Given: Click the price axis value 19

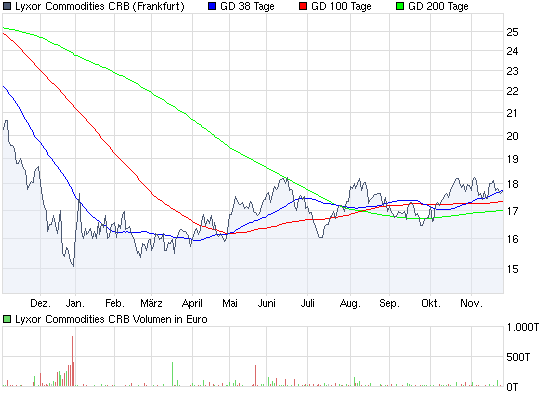Looking at the screenshot, I should click(x=512, y=159).
